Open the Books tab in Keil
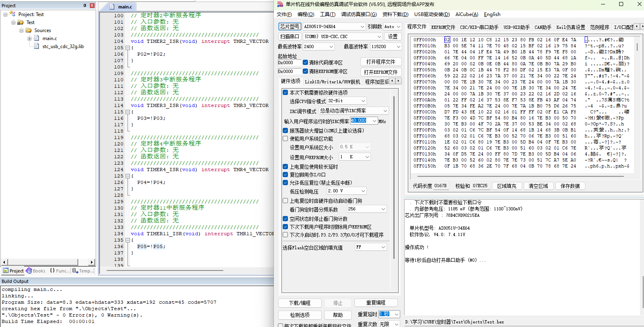The width and height of the screenshot is (644, 327). pos(36,271)
